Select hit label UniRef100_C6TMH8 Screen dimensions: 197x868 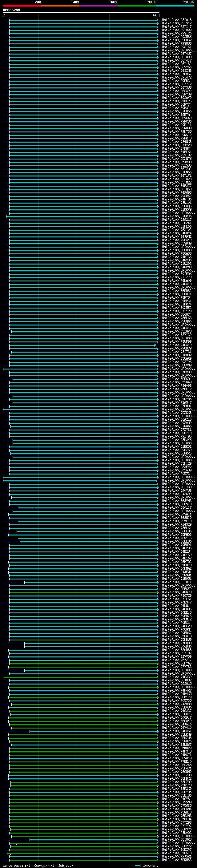click(176, 57)
